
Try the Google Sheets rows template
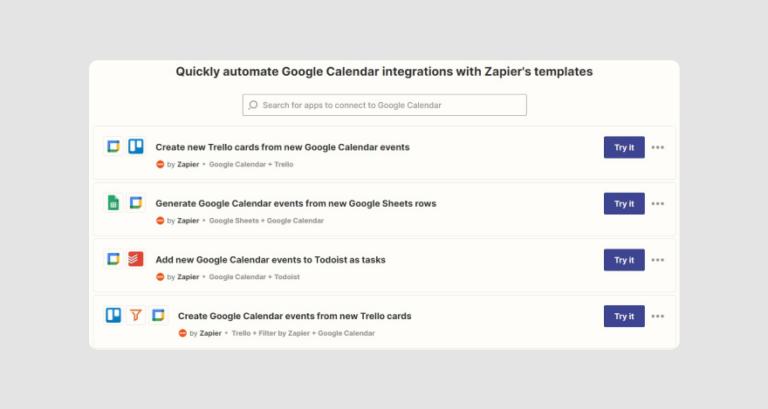click(x=624, y=203)
